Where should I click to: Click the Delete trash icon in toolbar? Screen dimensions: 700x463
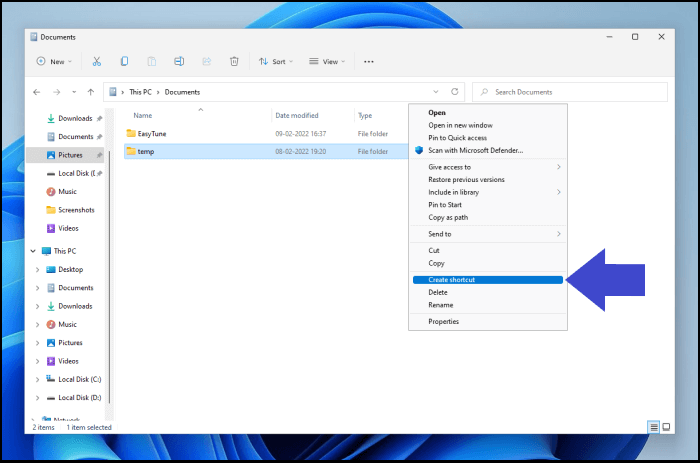click(x=234, y=61)
